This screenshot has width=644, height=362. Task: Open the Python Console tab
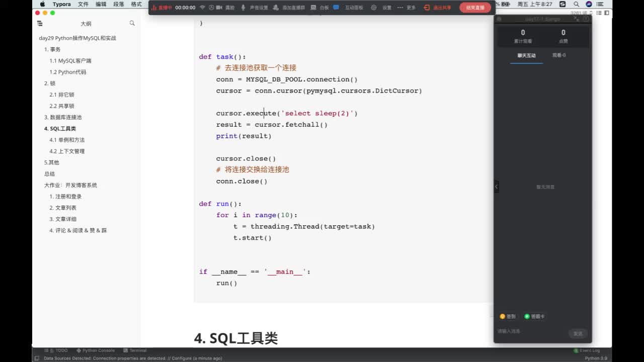click(x=96, y=350)
